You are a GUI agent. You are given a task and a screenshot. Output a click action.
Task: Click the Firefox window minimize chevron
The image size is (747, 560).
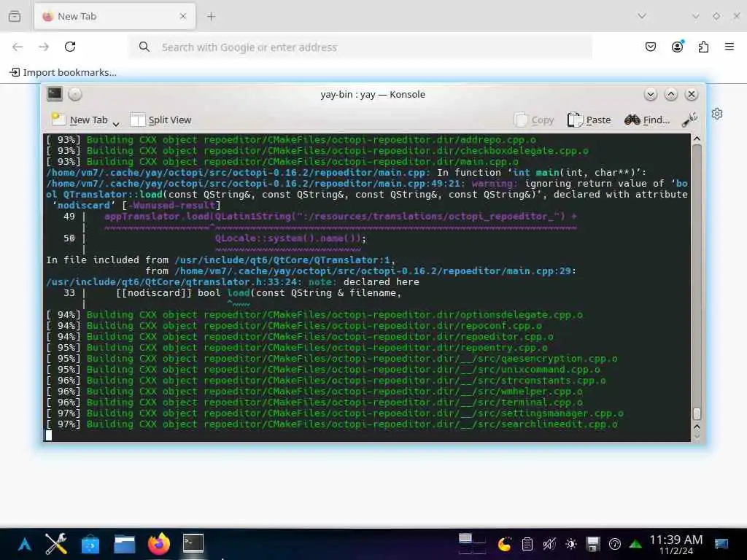[695, 16]
